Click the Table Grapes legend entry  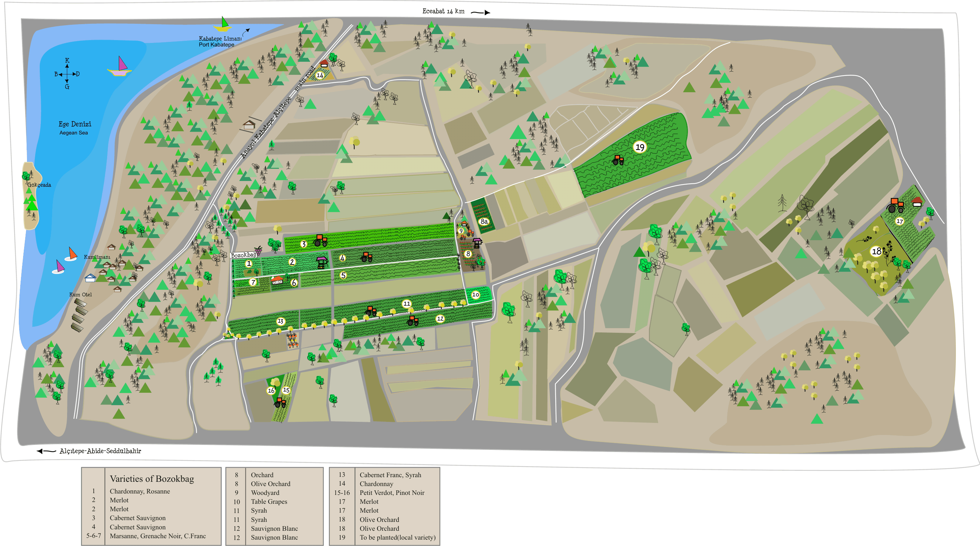[x=269, y=502]
